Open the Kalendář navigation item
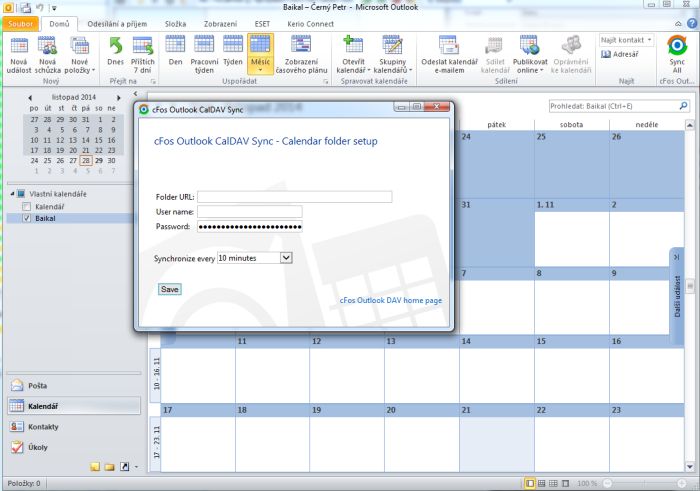Viewport: 700px width, 491px height. (x=74, y=406)
